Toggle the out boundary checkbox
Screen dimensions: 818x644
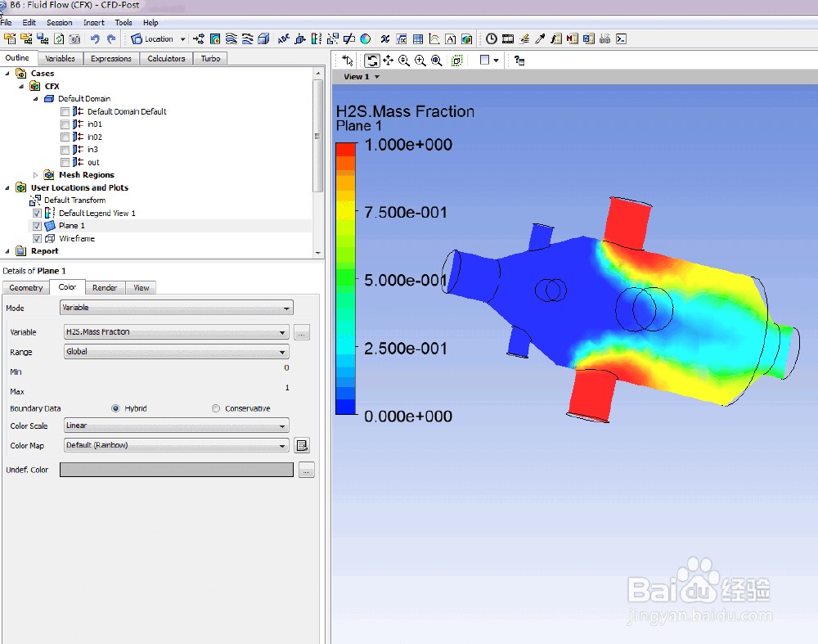coord(65,162)
